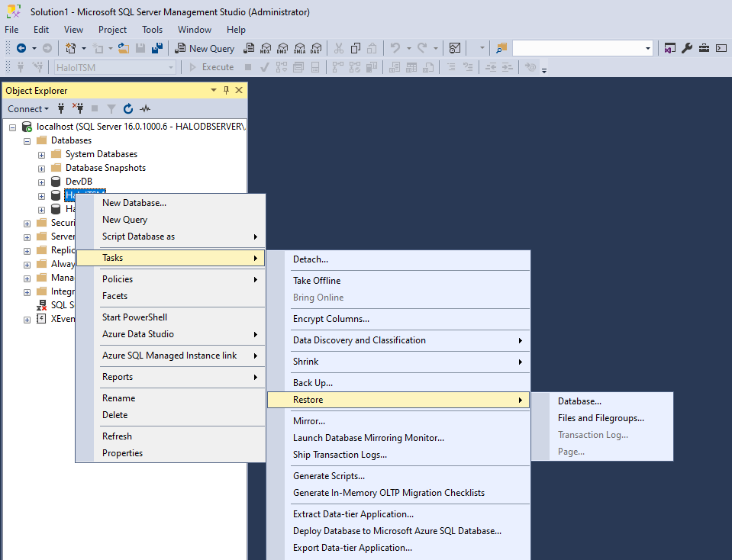The height and width of the screenshot is (560, 732).
Task: Select the System Databases folder
Action: [x=102, y=154]
